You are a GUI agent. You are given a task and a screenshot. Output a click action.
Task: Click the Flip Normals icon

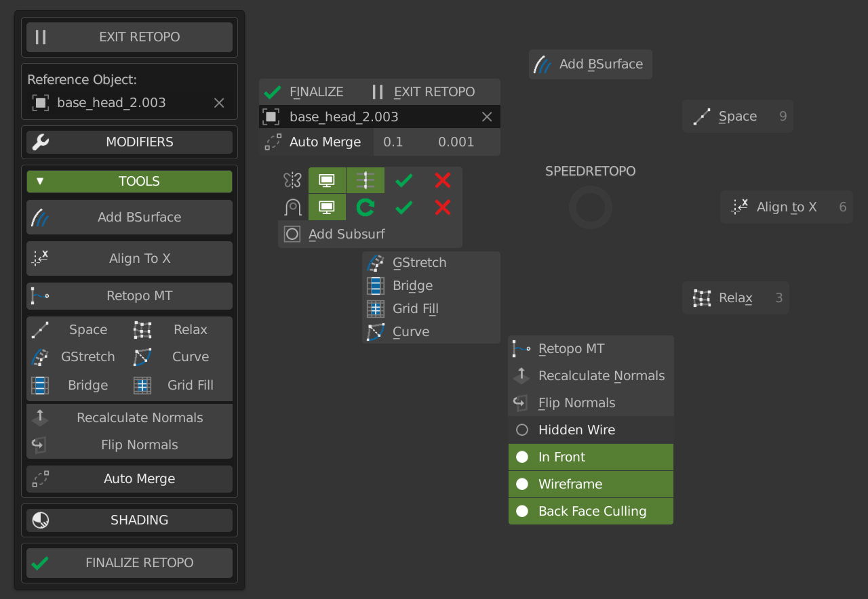tap(39, 445)
